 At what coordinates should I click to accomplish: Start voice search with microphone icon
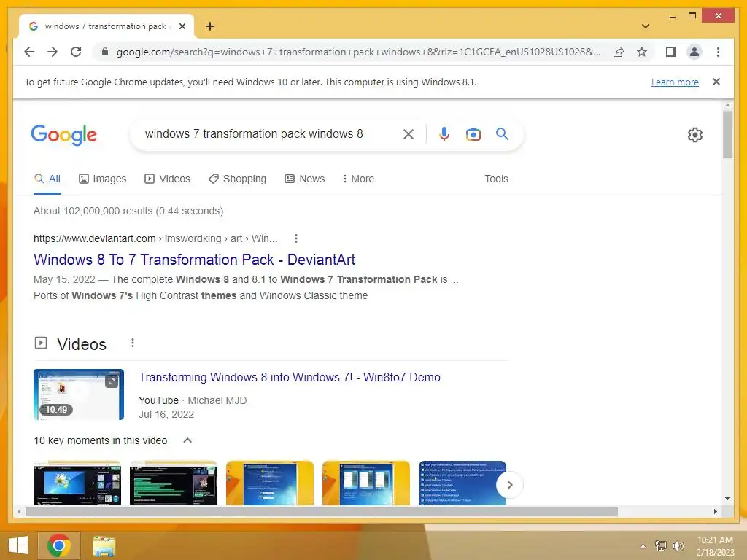click(444, 134)
